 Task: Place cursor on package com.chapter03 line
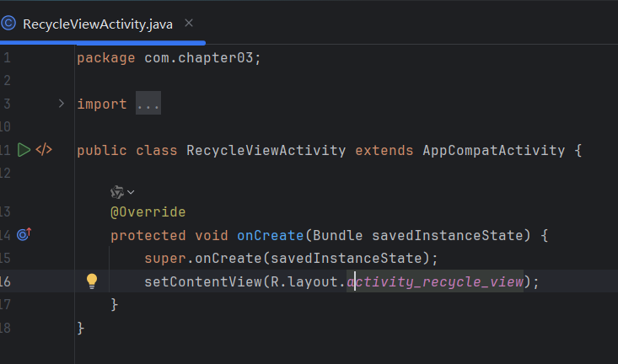(x=169, y=58)
